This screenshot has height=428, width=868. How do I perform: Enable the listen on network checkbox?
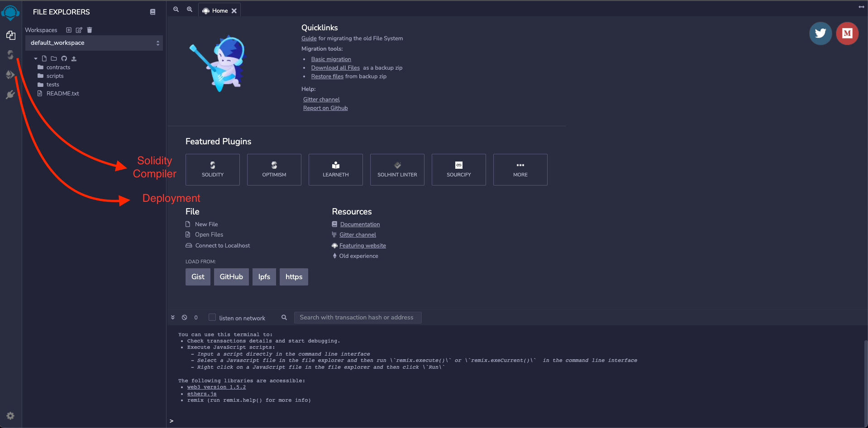[x=212, y=318]
